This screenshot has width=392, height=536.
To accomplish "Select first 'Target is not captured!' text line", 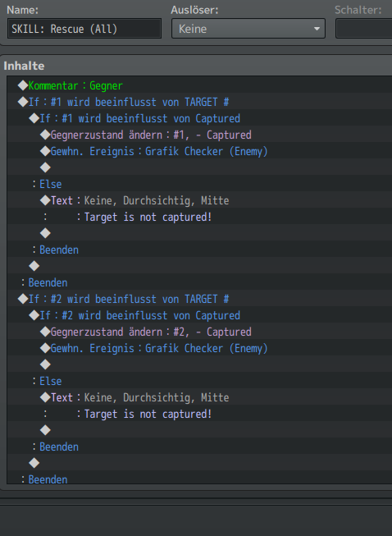I will coord(199,217).
